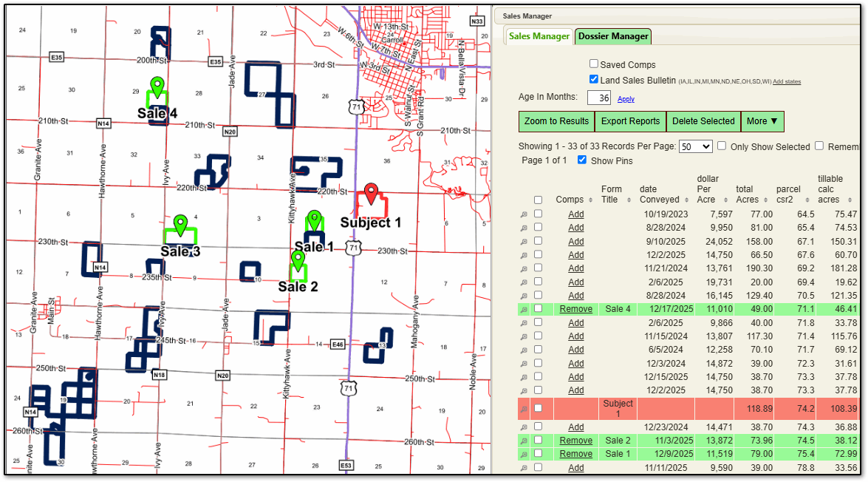The width and height of the screenshot is (868, 482).
Task: Click the Add link for the 12/23/2024 row
Action: 575,427
